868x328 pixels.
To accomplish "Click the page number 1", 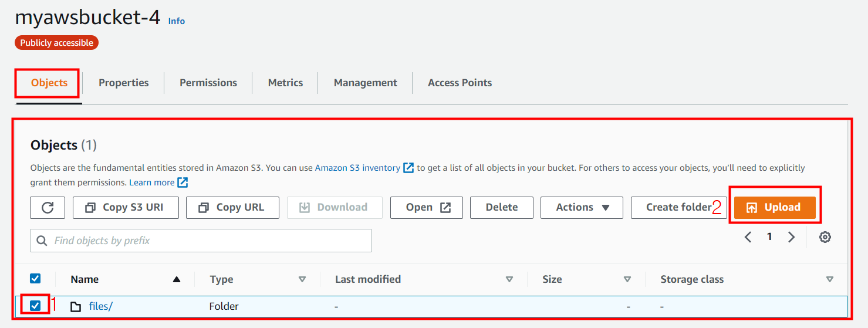I will click(x=769, y=237).
